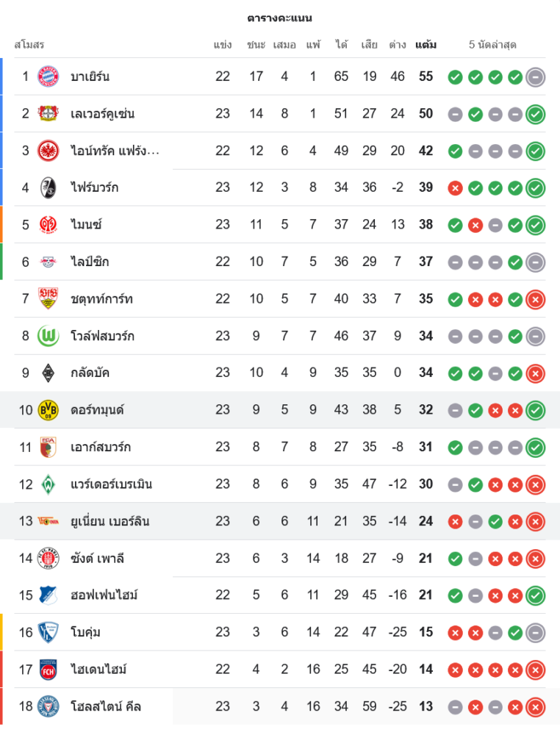
Task: Click the Heidenheim FCH crest
Action: coord(48,670)
